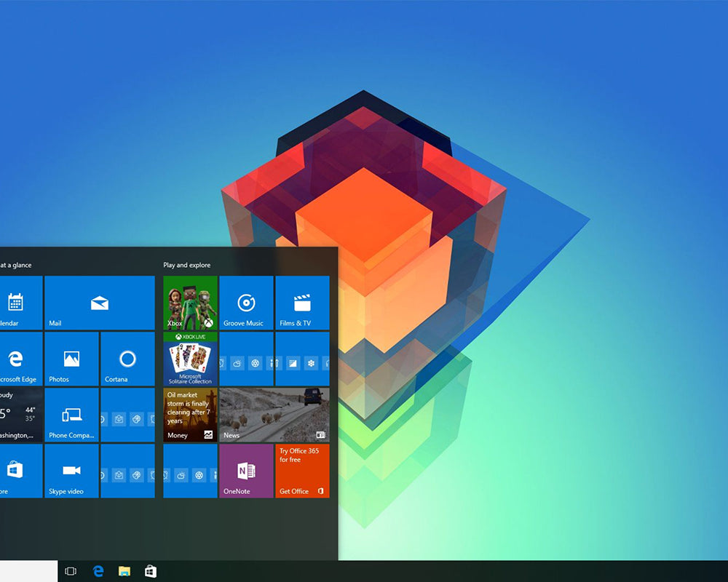The width and height of the screenshot is (728, 582).
Task: Click the taskbar search box
Action: tap(28, 572)
